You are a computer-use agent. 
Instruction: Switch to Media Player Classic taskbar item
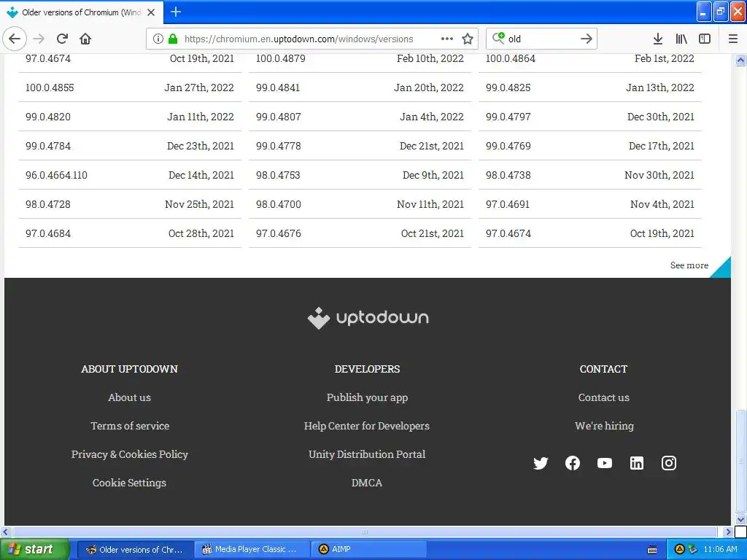click(x=252, y=549)
